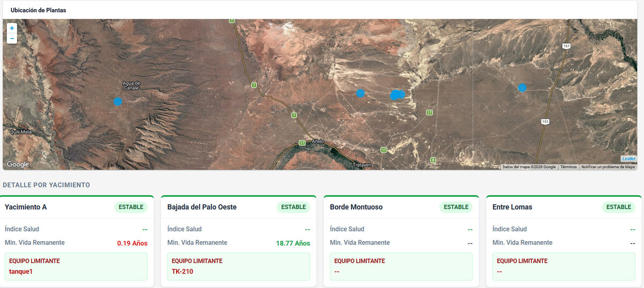Select the overlapping blue marker cluster
Screen dimensions: 644x288
397,95
